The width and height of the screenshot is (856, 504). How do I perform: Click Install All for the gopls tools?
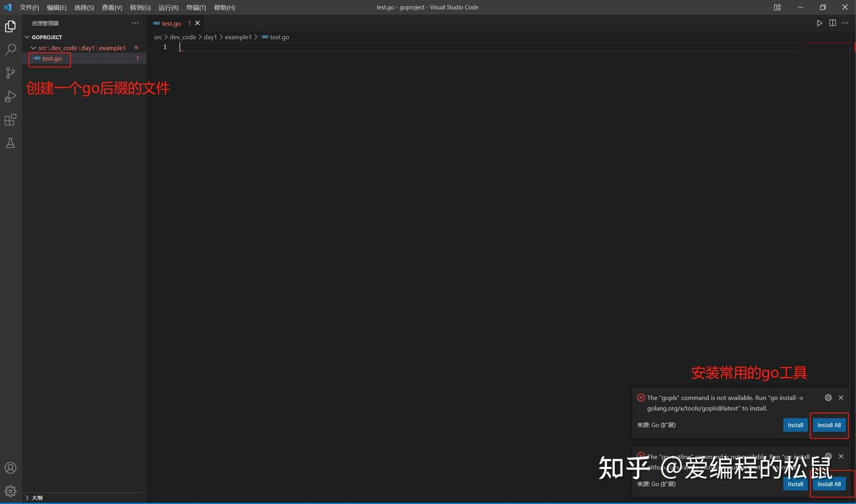click(x=829, y=424)
